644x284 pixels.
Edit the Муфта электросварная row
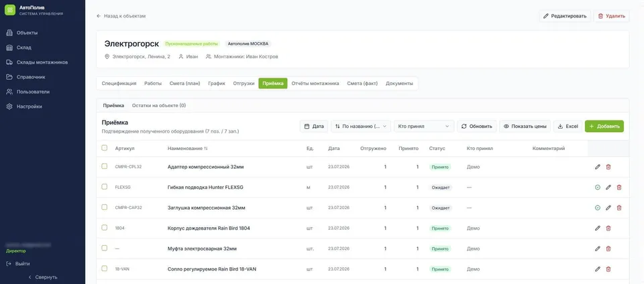[598, 248]
